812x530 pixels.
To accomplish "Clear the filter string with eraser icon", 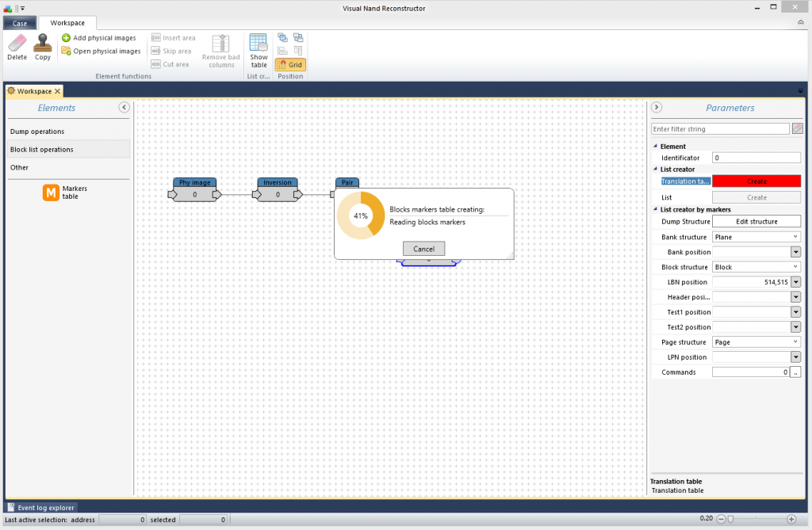I will click(798, 129).
